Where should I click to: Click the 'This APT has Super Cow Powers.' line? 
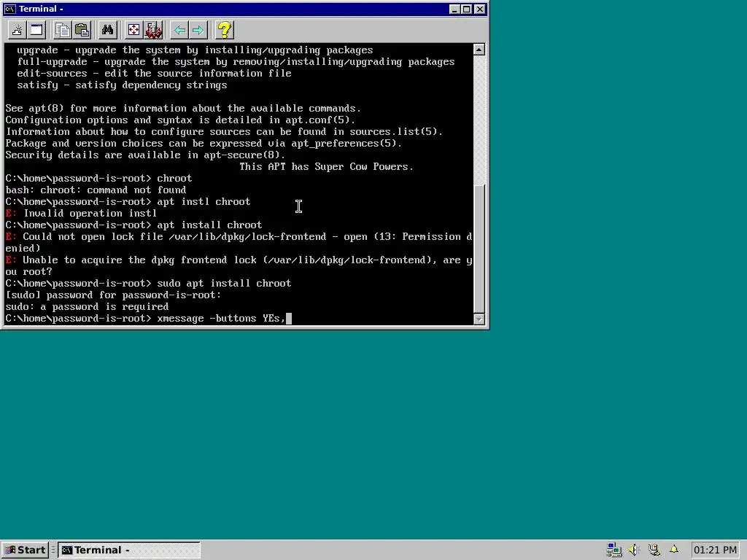tap(326, 167)
